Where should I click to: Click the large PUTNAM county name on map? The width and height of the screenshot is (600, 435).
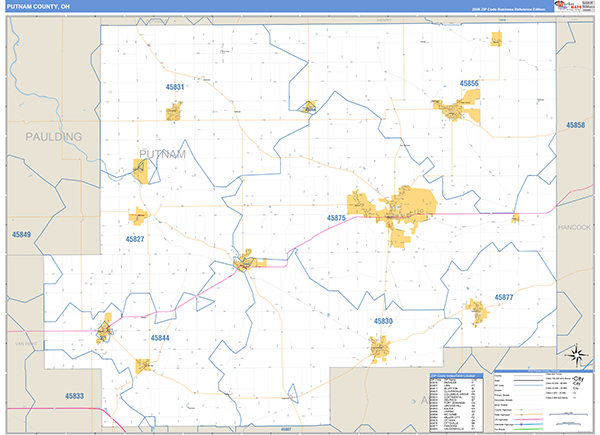162,154
